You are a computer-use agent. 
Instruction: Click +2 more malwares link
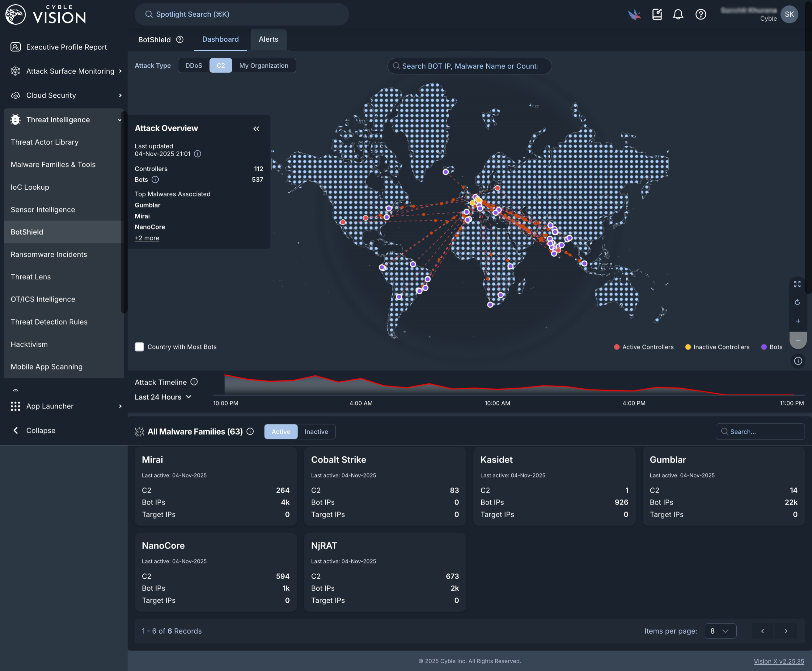click(147, 238)
